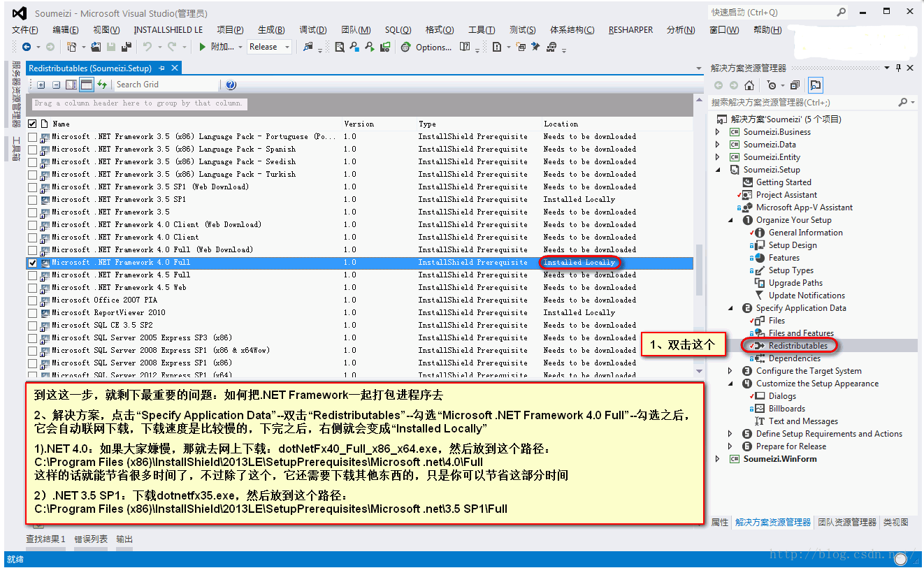Check .NET Framework 4.0 Client (Web Download)
Image resolution: width=924 pixels, height=568 pixels.
point(32,225)
